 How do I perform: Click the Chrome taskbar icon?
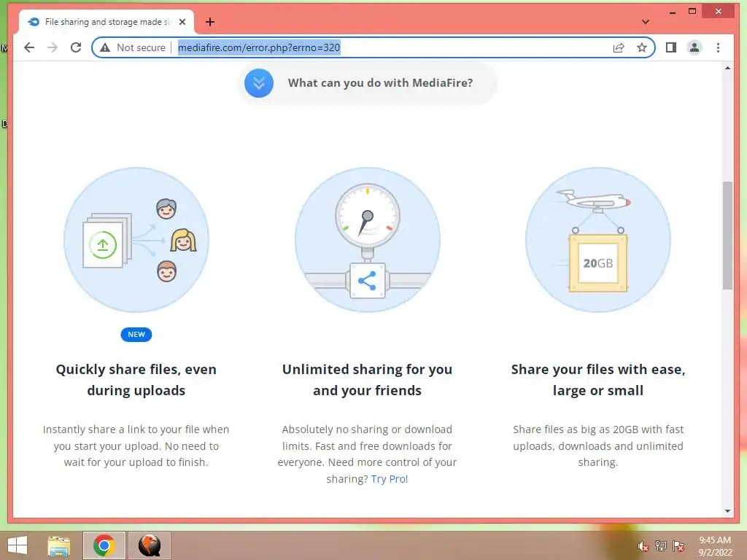click(x=104, y=545)
